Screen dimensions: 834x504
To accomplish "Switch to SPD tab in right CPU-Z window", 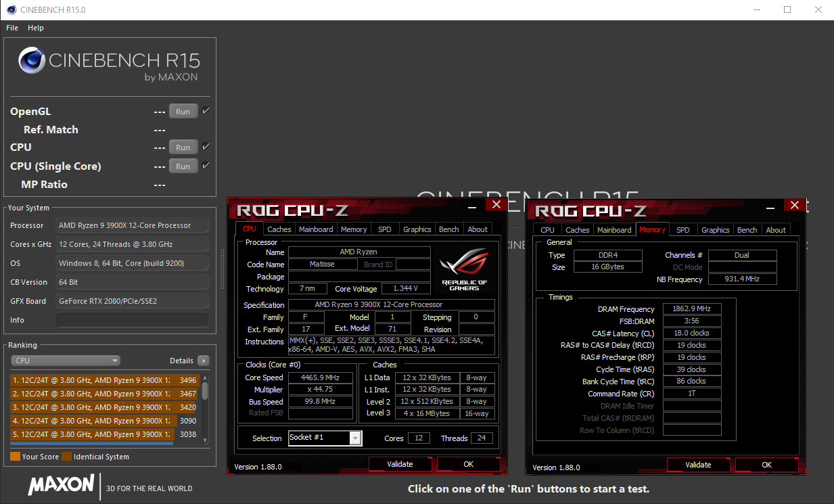I will 683,229.
